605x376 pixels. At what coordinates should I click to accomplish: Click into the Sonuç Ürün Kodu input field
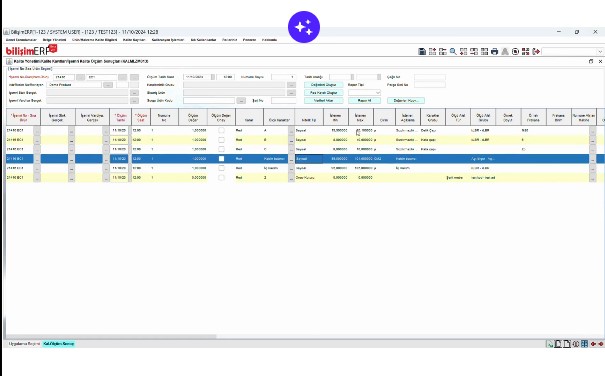point(209,100)
